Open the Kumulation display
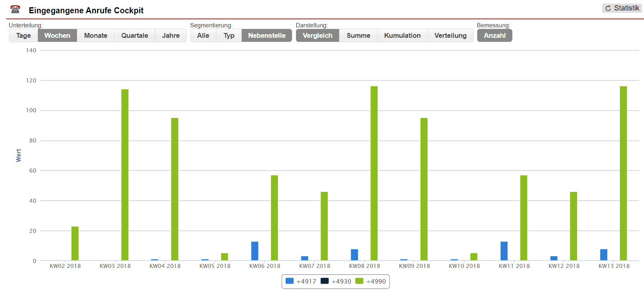 tap(402, 35)
